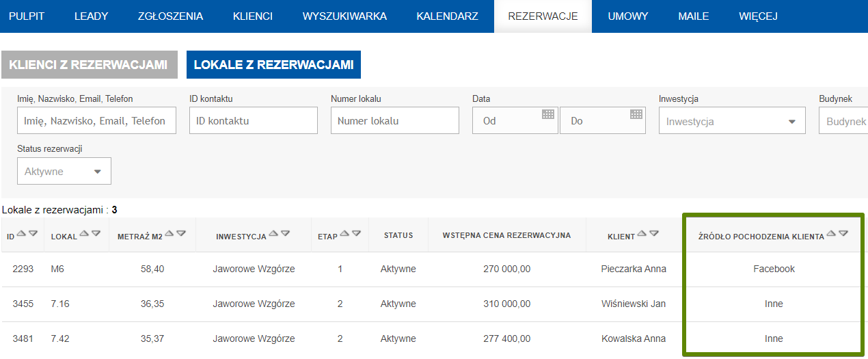Sort ID column descending arrow

point(33,234)
